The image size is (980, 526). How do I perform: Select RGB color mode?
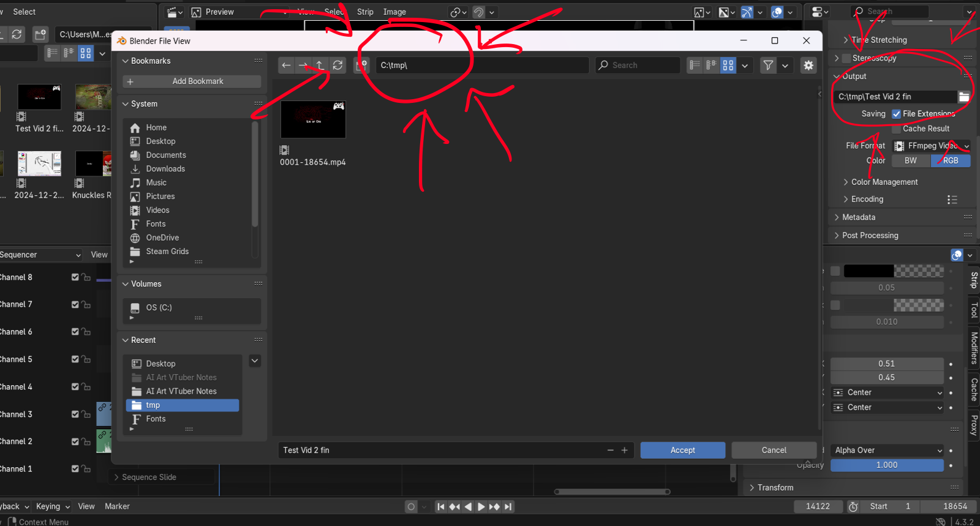[951, 160]
